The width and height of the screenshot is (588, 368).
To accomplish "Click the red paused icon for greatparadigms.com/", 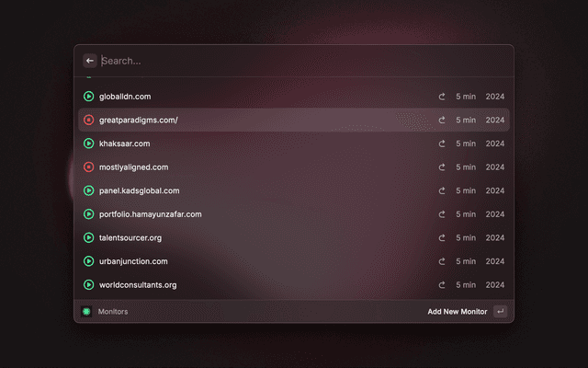I will (88, 120).
